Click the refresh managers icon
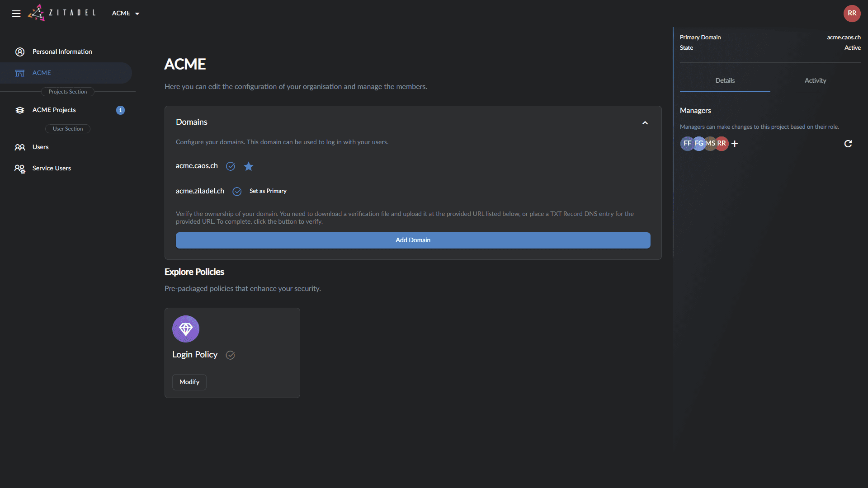The width and height of the screenshot is (868, 488). click(848, 144)
